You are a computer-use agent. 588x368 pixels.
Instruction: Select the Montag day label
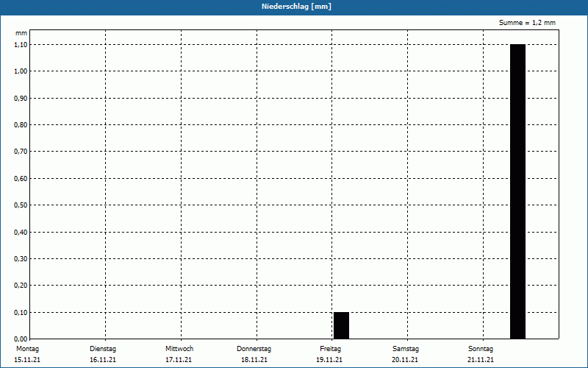tap(27, 349)
